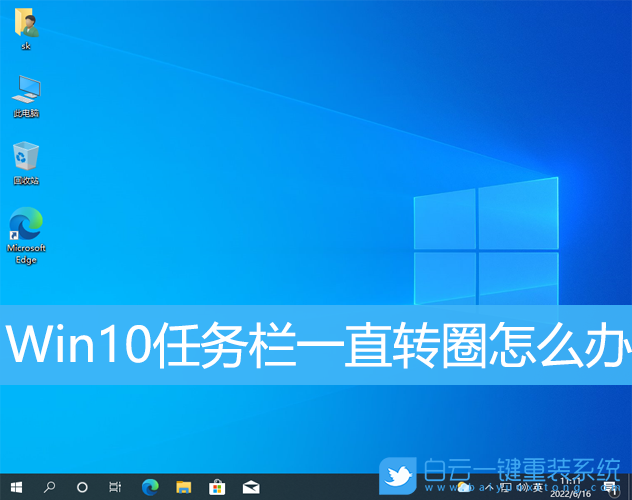Open the volume speaker tray icon

(x=522, y=488)
